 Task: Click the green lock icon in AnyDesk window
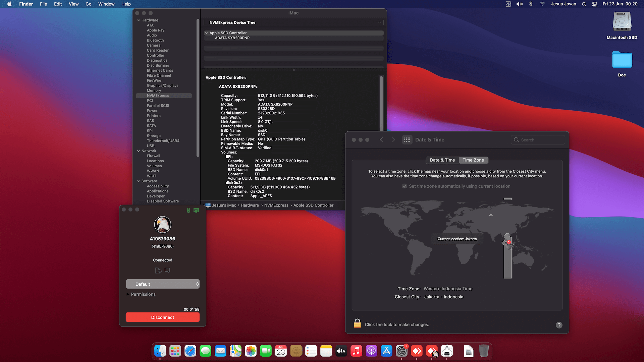click(189, 210)
